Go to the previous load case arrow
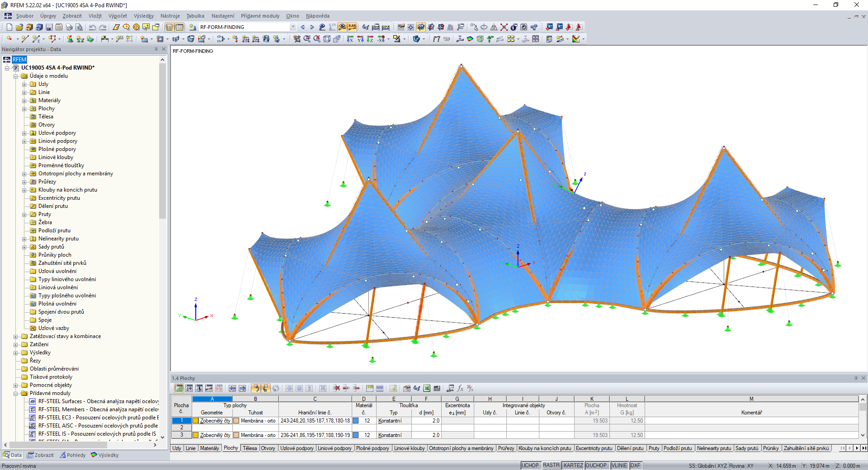Screen dimensions: 868x470 coord(302,27)
